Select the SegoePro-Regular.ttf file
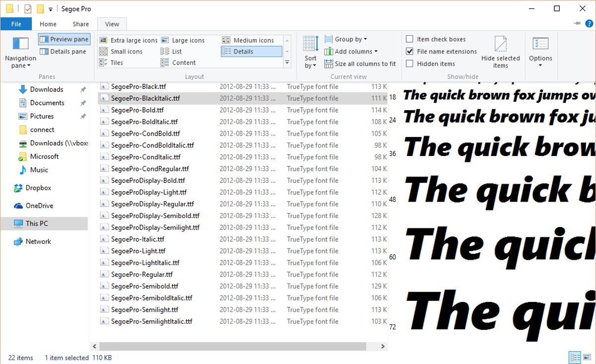Image resolution: width=596 pixels, height=364 pixels. click(142, 275)
